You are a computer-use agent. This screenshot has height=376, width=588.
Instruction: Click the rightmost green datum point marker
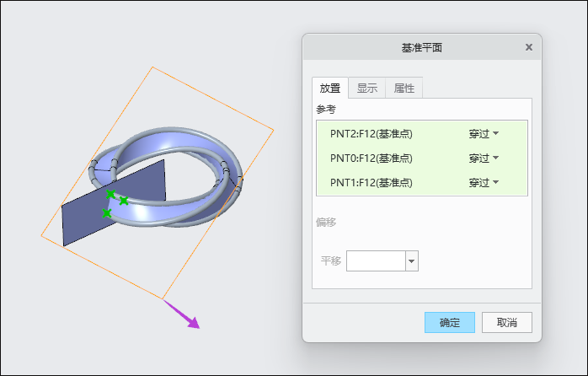tap(123, 201)
